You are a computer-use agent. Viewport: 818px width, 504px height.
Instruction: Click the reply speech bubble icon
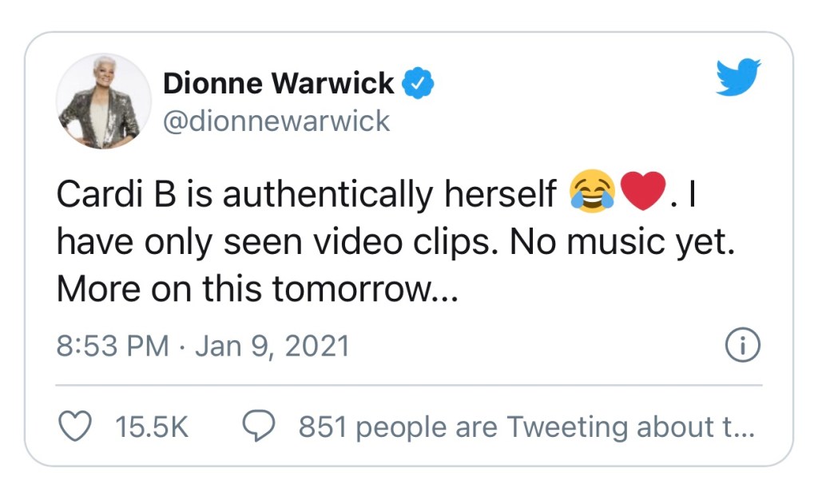click(x=258, y=428)
